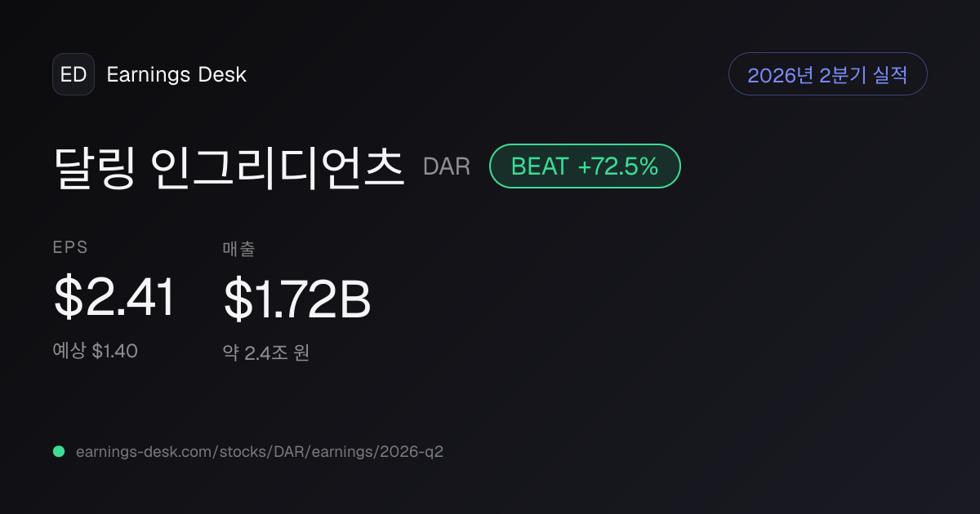
Task: Click the 약 2.4조 원 conversion text
Action: click(266, 352)
